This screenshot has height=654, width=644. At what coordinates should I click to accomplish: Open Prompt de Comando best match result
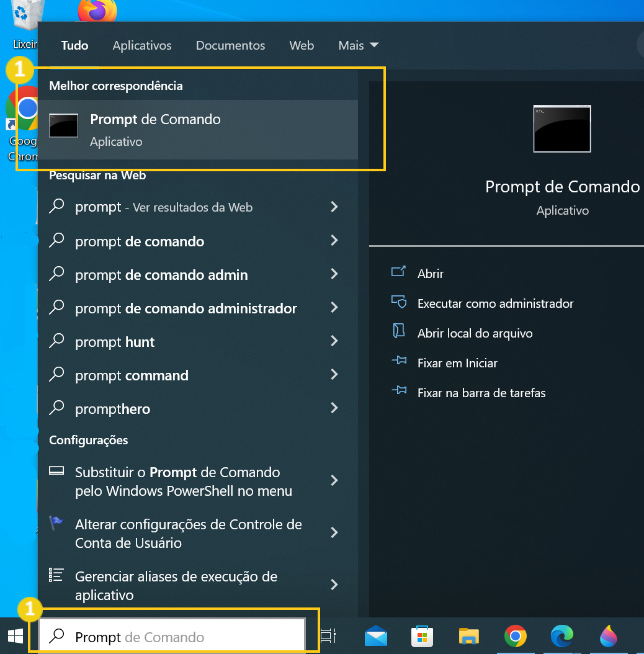pyautogui.click(x=198, y=130)
